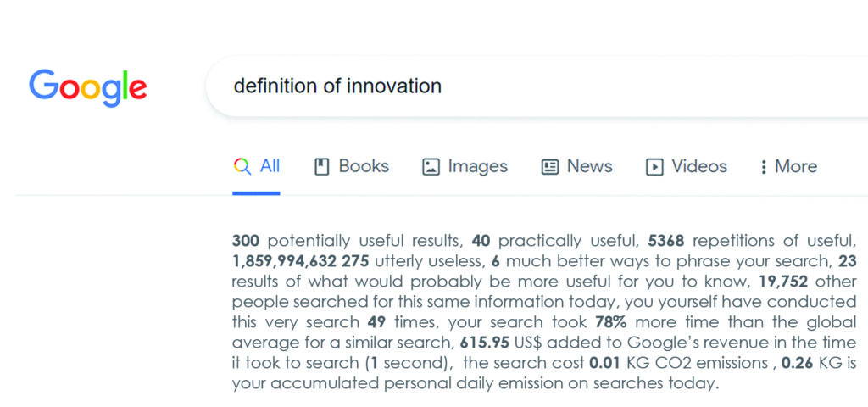Screen dimensions: 868x407
Task: Click the three-dot More icon
Action: (x=764, y=167)
